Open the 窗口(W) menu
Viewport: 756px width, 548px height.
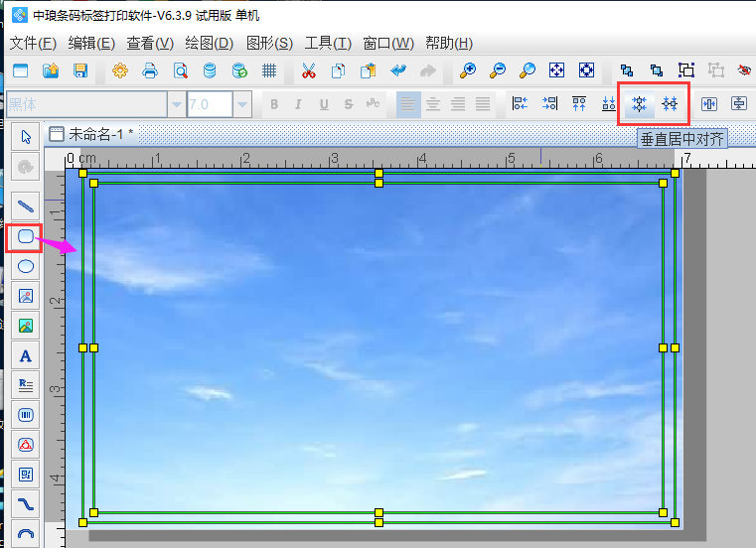(388, 44)
